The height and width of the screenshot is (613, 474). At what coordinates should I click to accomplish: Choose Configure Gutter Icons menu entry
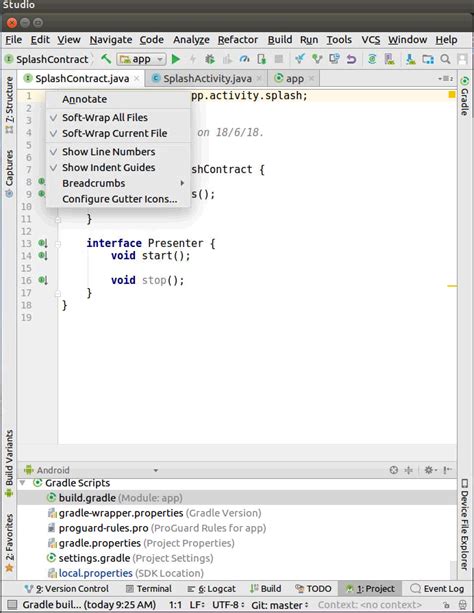pyautogui.click(x=118, y=199)
